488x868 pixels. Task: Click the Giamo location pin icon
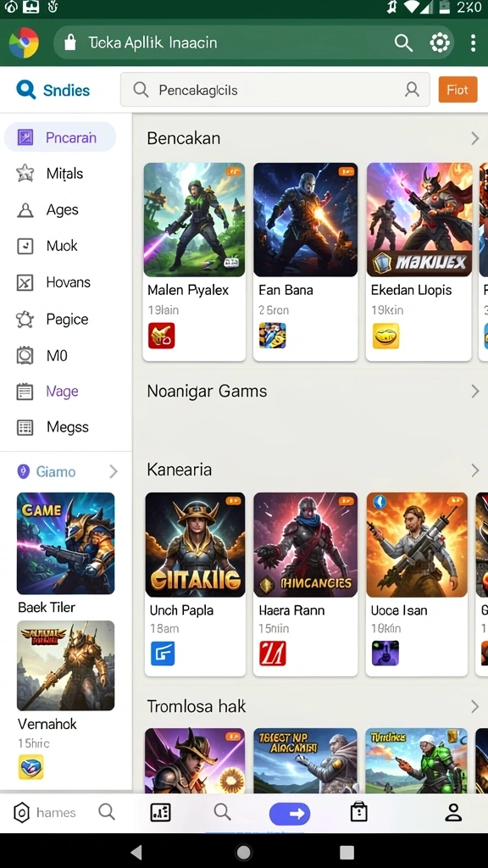point(23,471)
